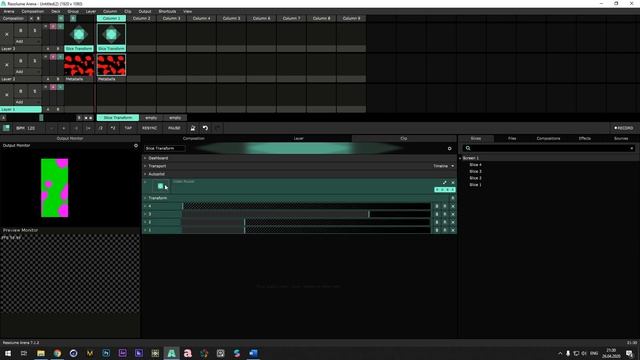Select Slice 1 in Screen 1 list
Screen dimensions: 640x360
475,185
